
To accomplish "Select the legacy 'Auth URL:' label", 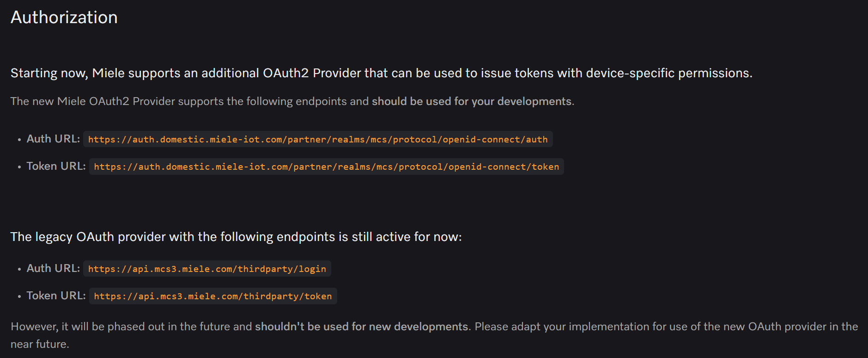I will [54, 268].
